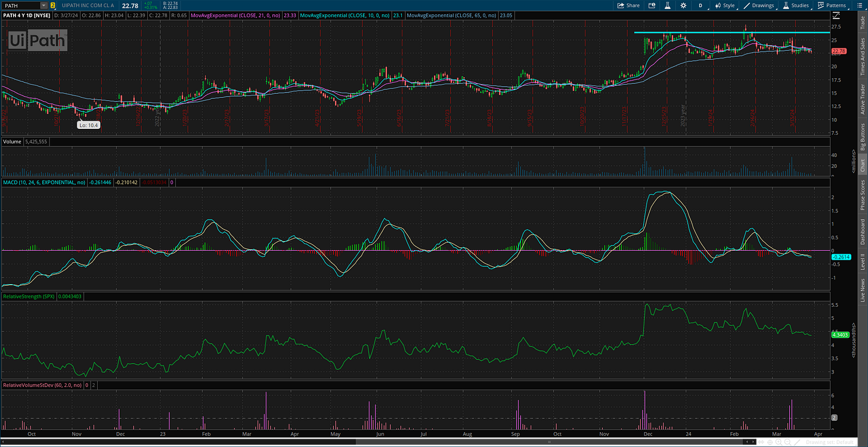This screenshot has width=868, height=447.
Task: Open the D timeframe selector
Action: pyautogui.click(x=700, y=5)
